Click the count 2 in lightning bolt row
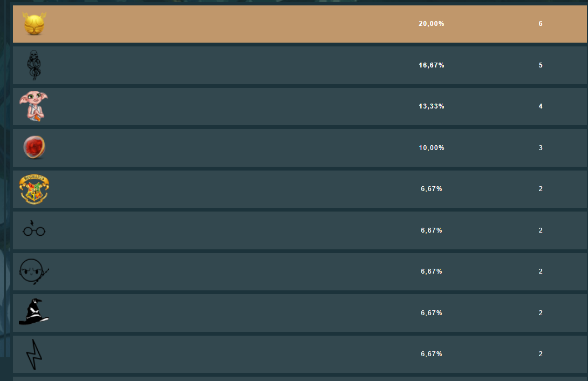The image size is (588, 381). click(x=541, y=353)
